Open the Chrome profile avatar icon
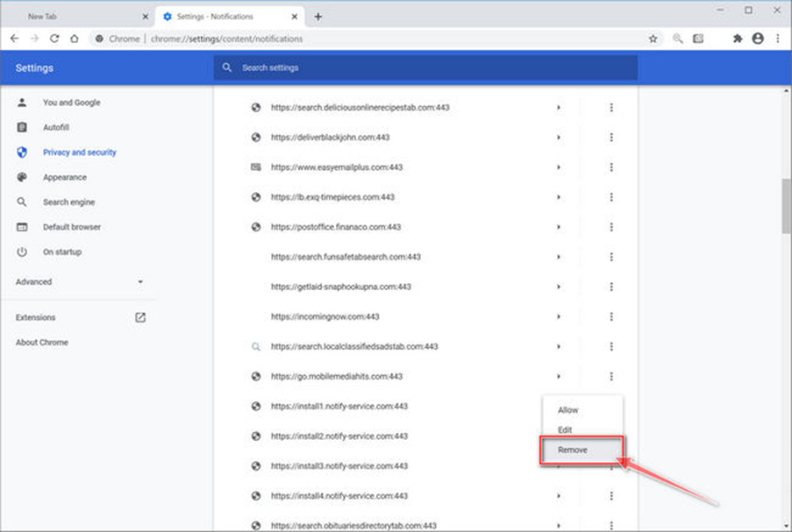The width and height of the screenshot is (792, 532). pos(758,39)
